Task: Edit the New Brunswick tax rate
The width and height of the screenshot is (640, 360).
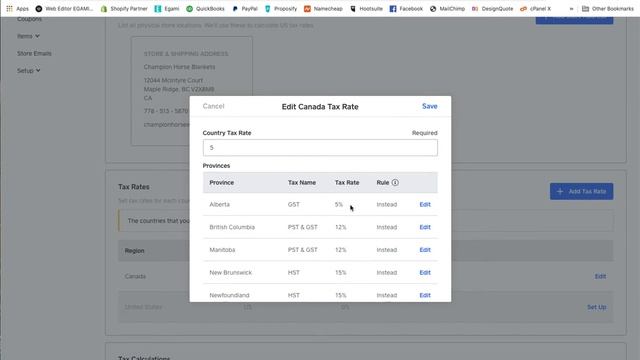Action: pyautogui.click(x=425, y=273)
